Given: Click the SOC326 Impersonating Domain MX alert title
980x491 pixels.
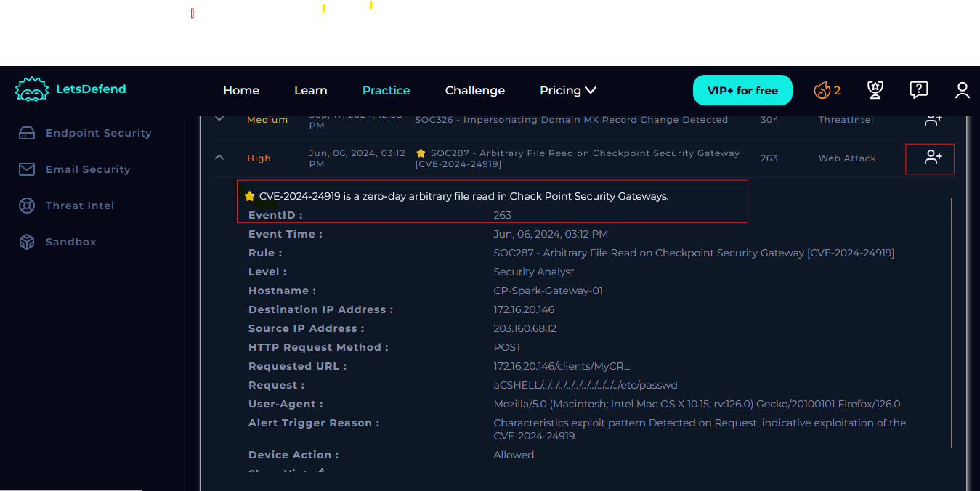Looking at the screenshot, I should [x=572, y=120].
